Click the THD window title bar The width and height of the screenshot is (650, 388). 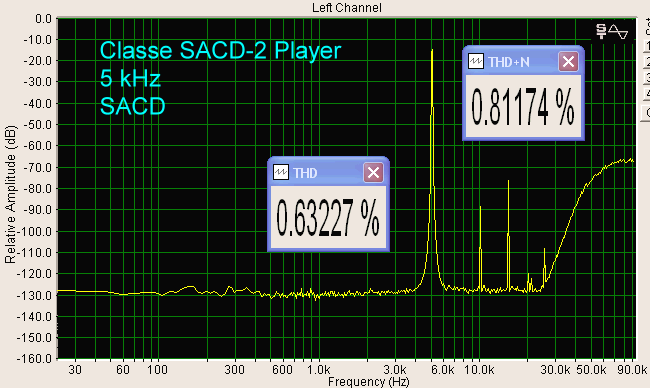click(x=328, y=172)
